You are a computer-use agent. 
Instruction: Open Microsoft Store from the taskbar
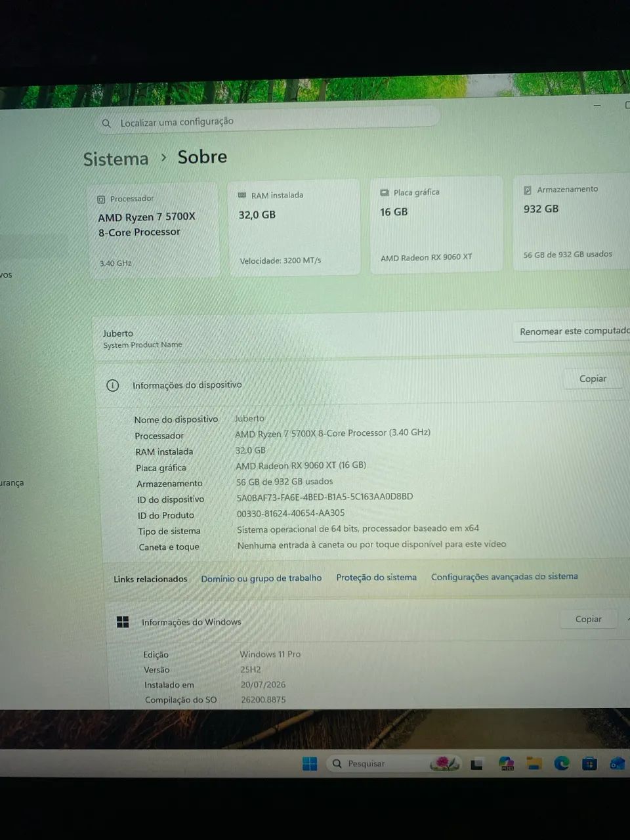coord(589,763)
